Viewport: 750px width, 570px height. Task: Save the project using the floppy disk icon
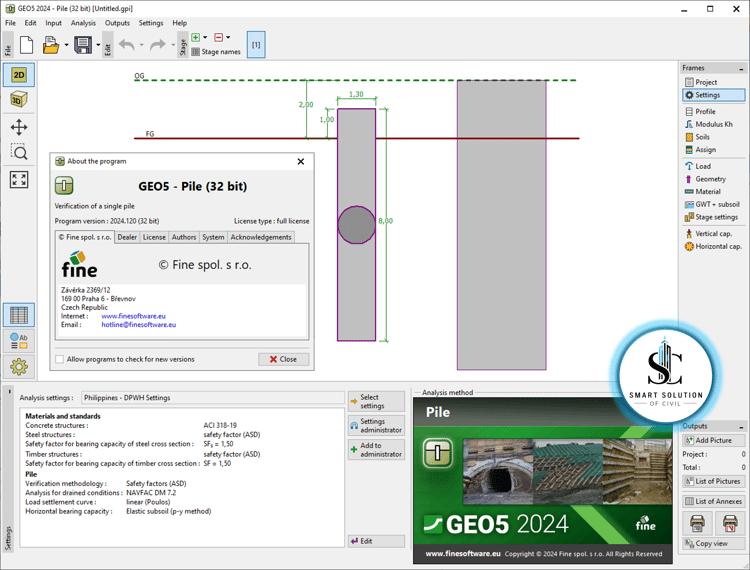click(x=83, y=45)
